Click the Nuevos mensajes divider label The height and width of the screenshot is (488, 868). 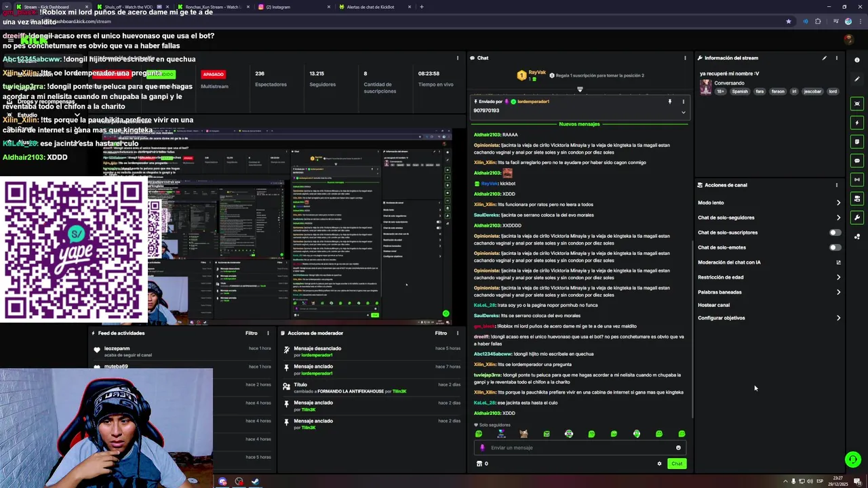coord(580,124)
